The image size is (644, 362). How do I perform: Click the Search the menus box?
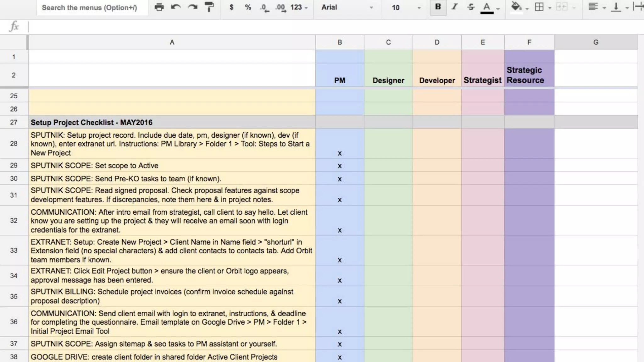pyautogui.click(x=90, y=8)
